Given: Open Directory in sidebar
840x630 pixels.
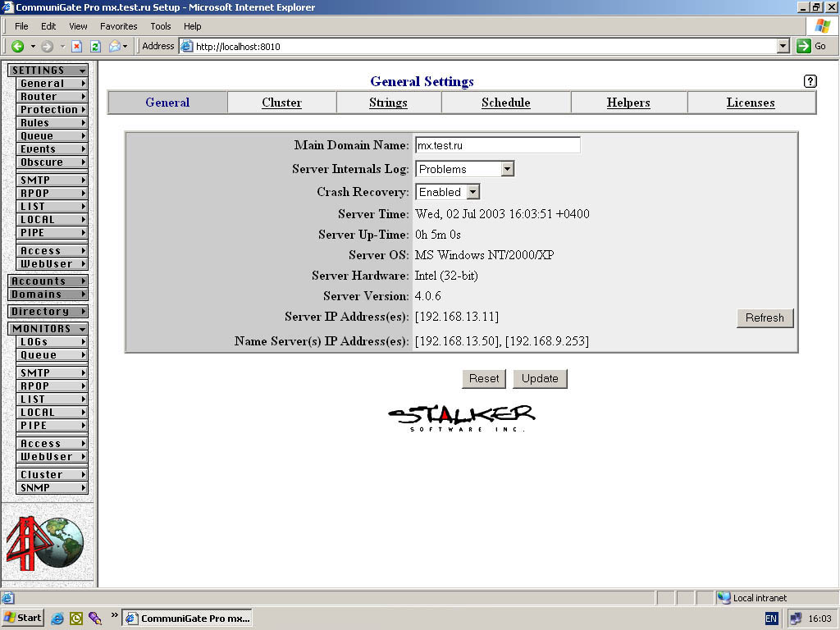Looking at the screenshot, I should [x=48, y=311].
